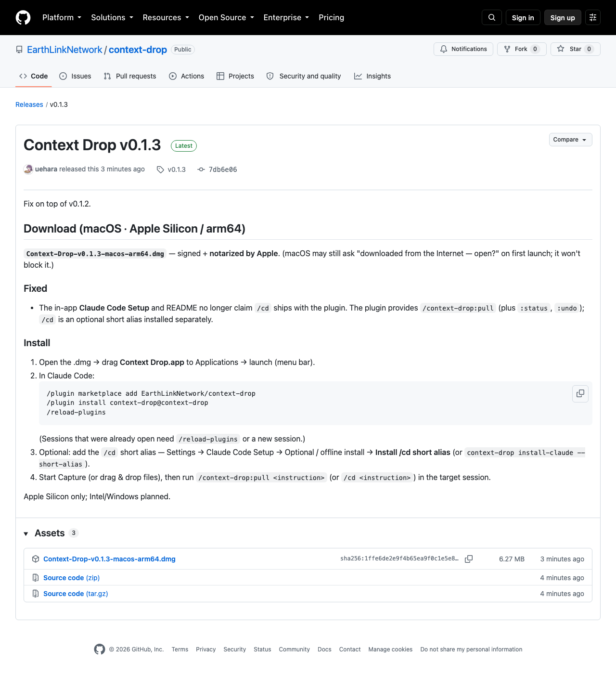Open commit 7db6e06 link

tap(223, 169)
